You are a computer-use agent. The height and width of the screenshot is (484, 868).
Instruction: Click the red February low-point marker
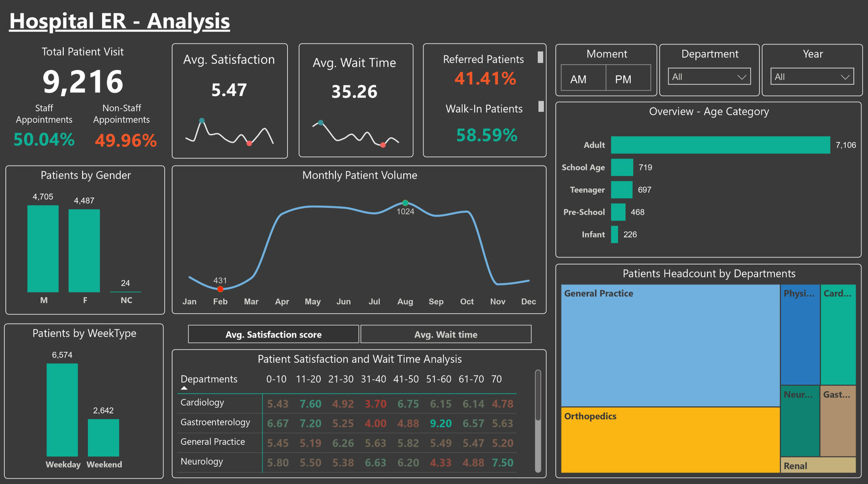point(220,289)
